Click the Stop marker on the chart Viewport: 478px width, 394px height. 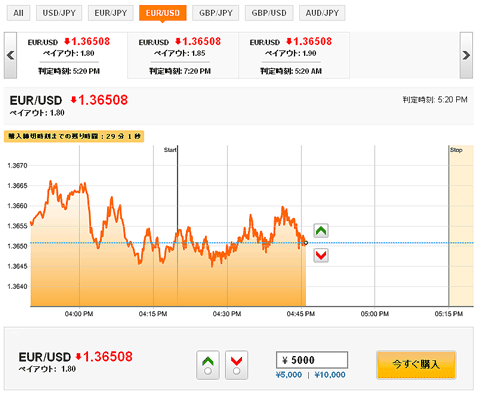tap(456, 150)
